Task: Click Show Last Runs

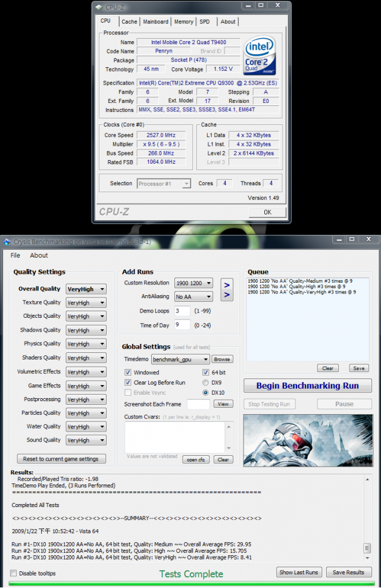Action: [x=298, y=573]
